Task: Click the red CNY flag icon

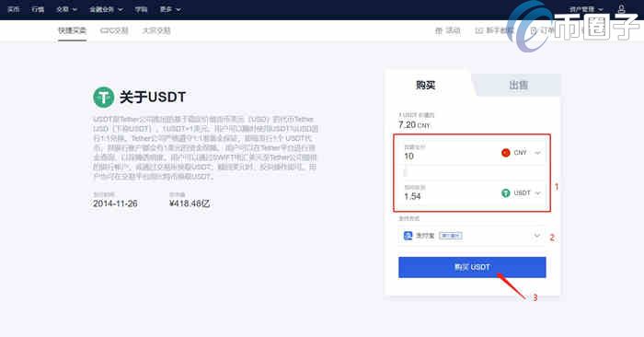Action: [506, 153]
